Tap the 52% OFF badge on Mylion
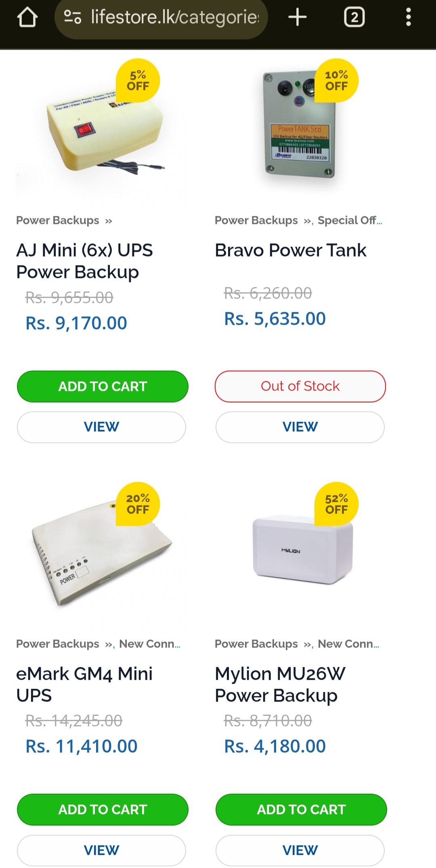This screenshot has width=436, height=868. pos(337,504)
